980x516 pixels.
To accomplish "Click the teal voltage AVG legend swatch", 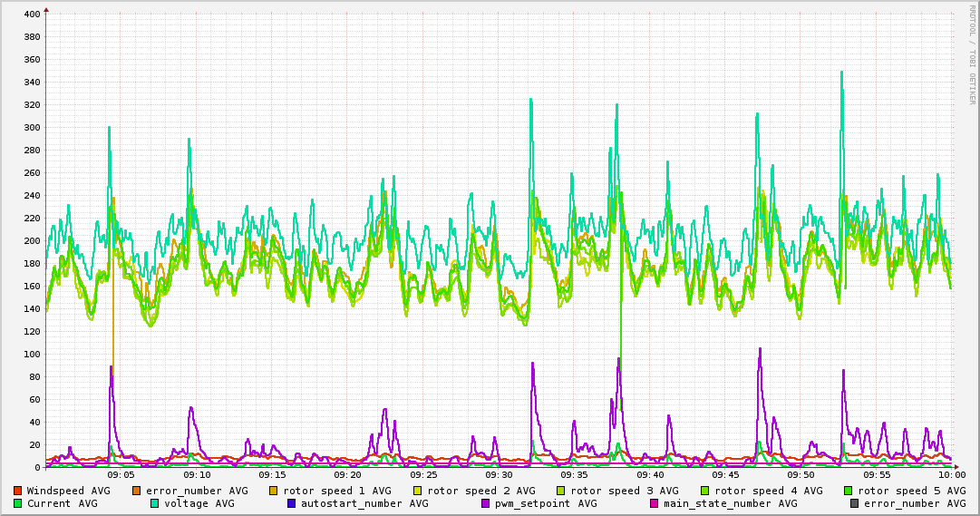I will tap(154, 503).
